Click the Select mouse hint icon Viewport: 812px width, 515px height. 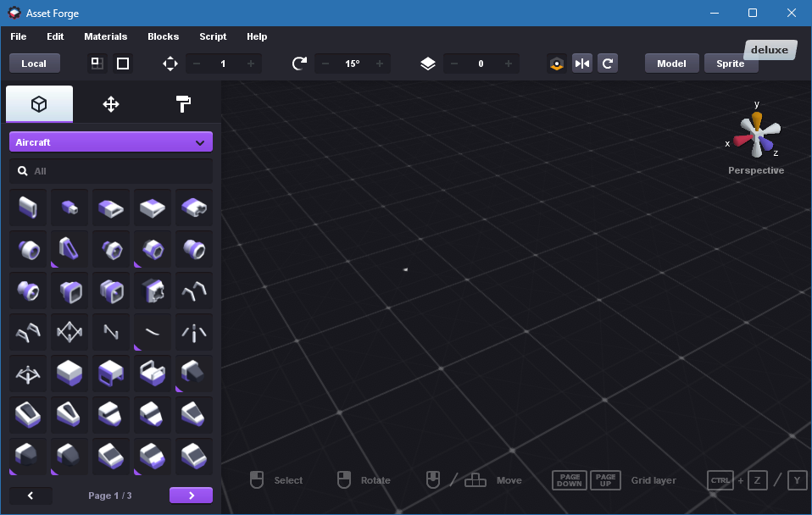pos(257,480)
